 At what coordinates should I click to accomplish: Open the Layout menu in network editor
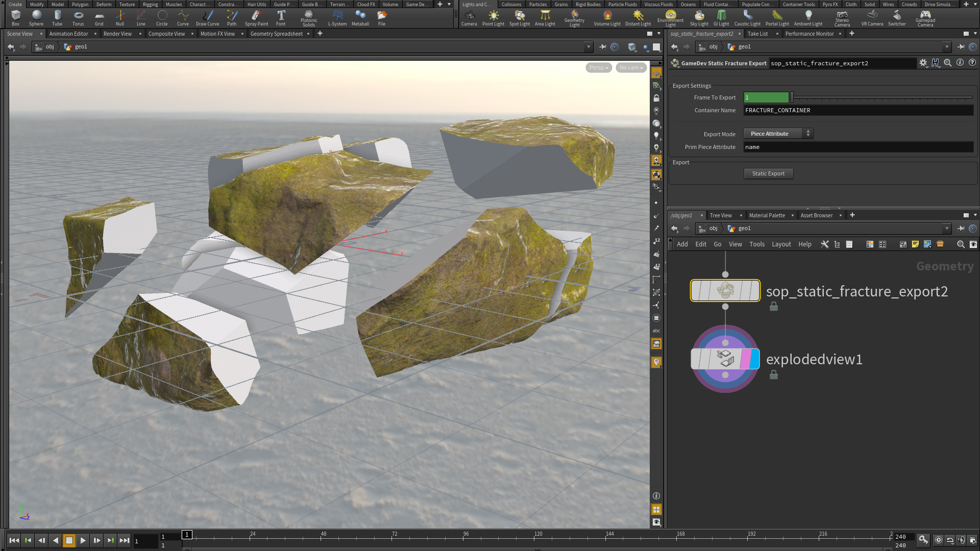[x=781, y=244]
